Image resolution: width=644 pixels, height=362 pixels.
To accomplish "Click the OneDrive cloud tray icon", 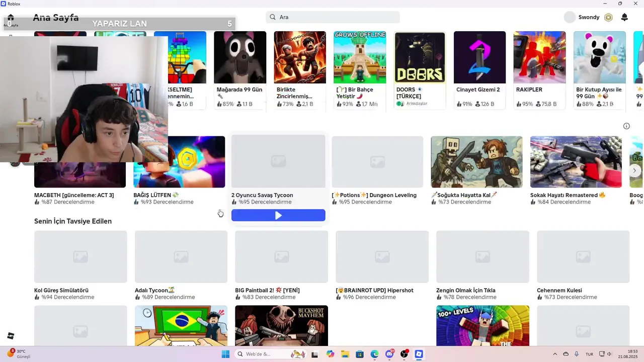I will tap(566, 354).
